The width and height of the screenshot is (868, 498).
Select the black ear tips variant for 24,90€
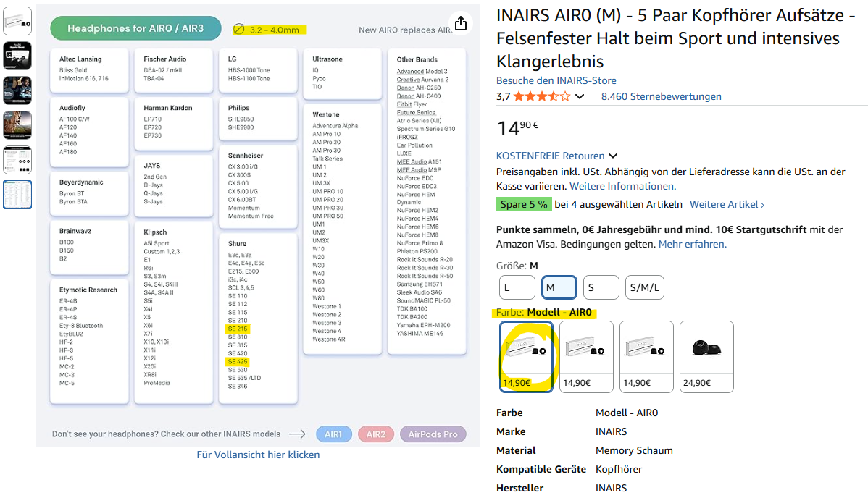(706, 356)
